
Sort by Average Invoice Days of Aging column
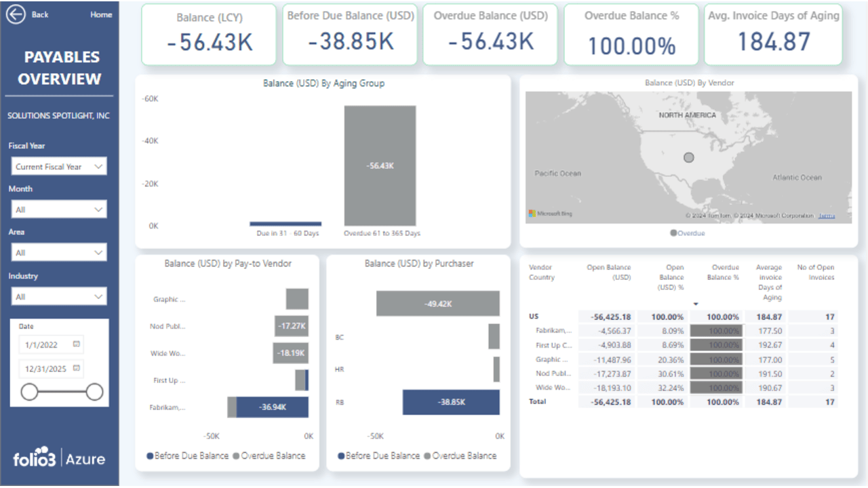point(769,282)
